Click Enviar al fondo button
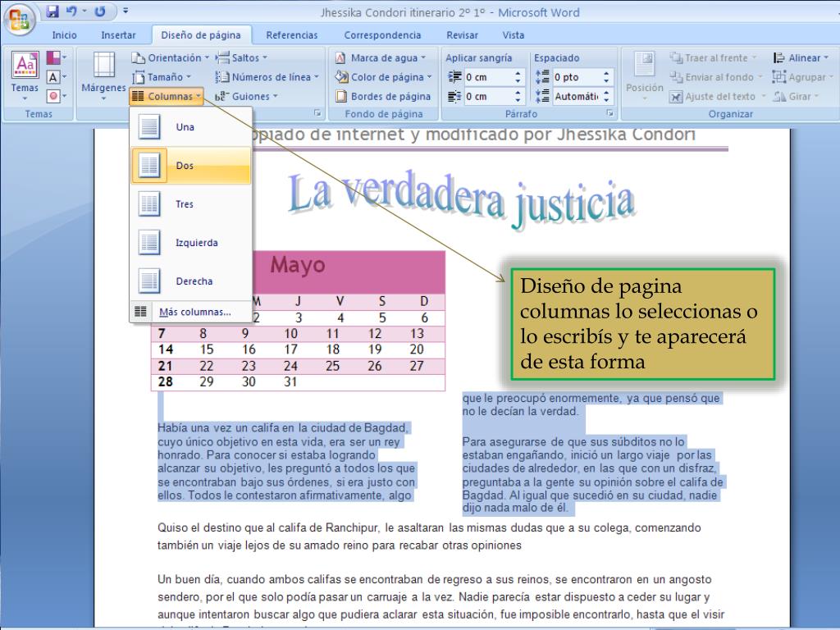This screenshot has height=630, width=840. pyautogui.click(x=716, y=77)
